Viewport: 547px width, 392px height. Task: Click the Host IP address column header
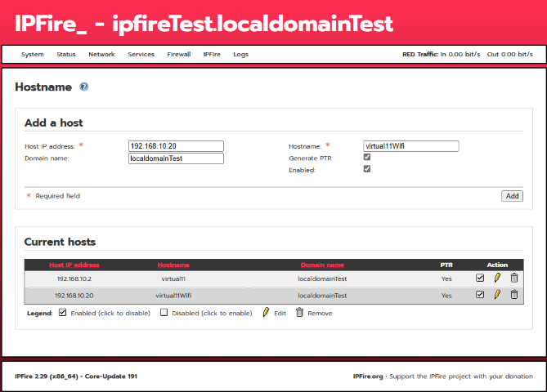click(x=74, y=265)
